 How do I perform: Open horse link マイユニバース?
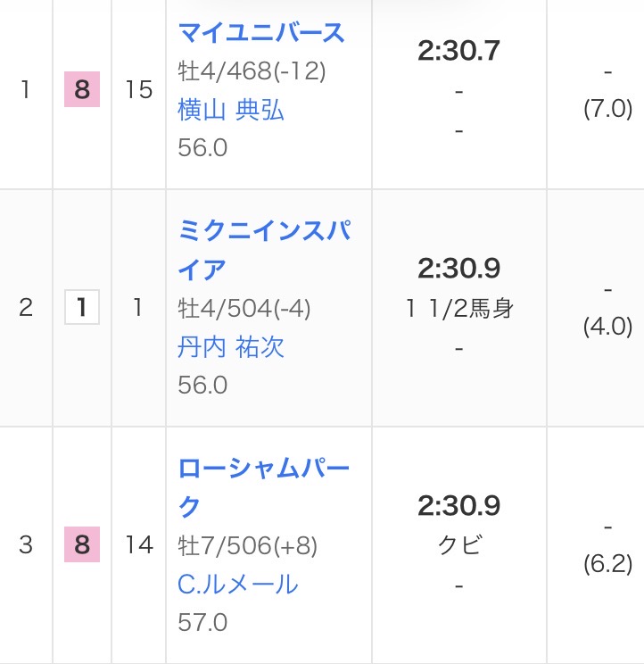pyautogui.click(x=261, y=33)
